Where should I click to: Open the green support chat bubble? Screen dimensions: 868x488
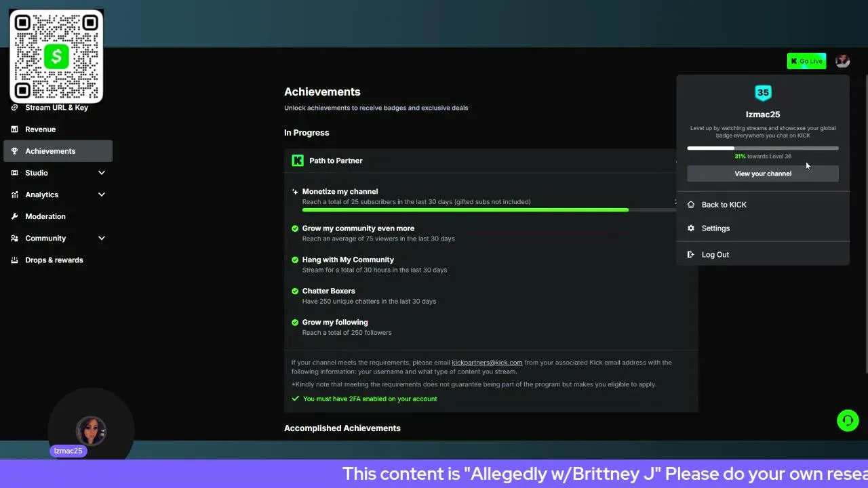[848, 421]
